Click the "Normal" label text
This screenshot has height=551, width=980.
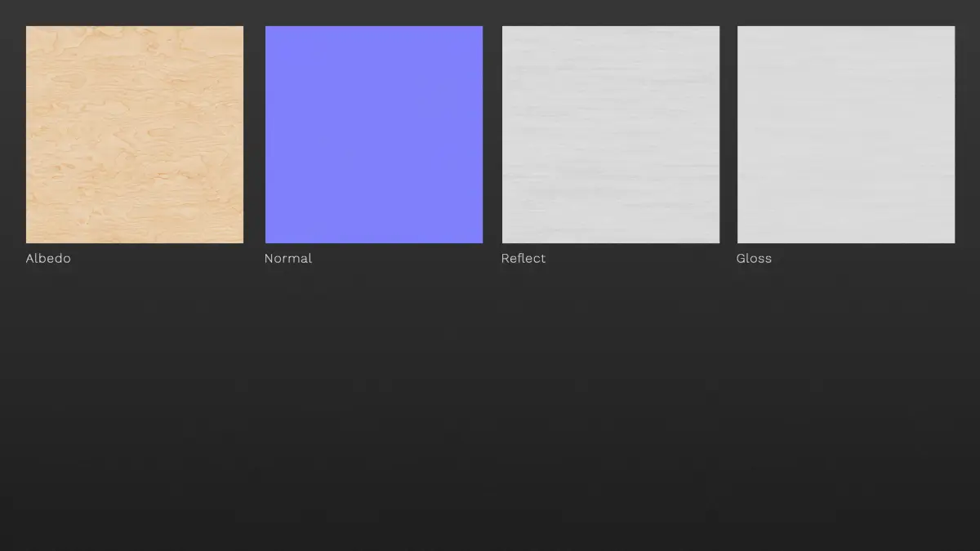point(288,258)
